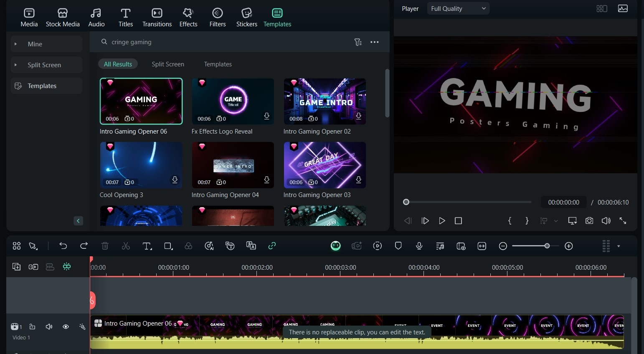Open the video scopes icon

tap(623, 8)
